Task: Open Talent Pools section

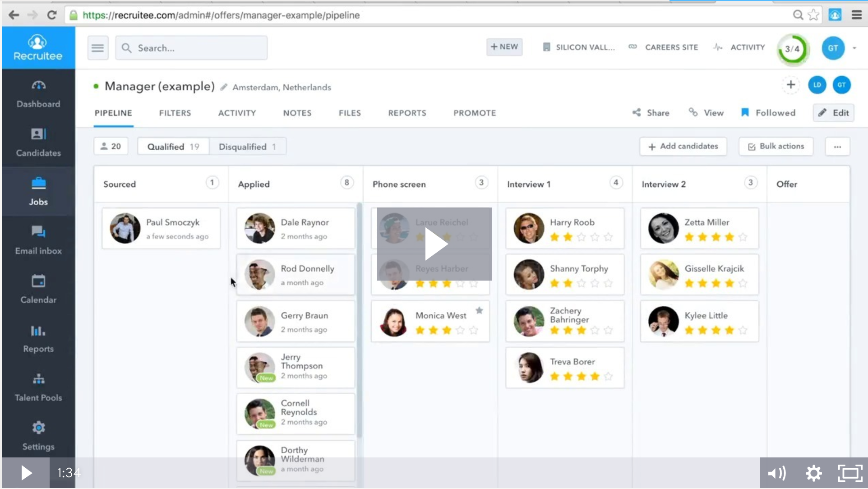Action: click(38, 387)
